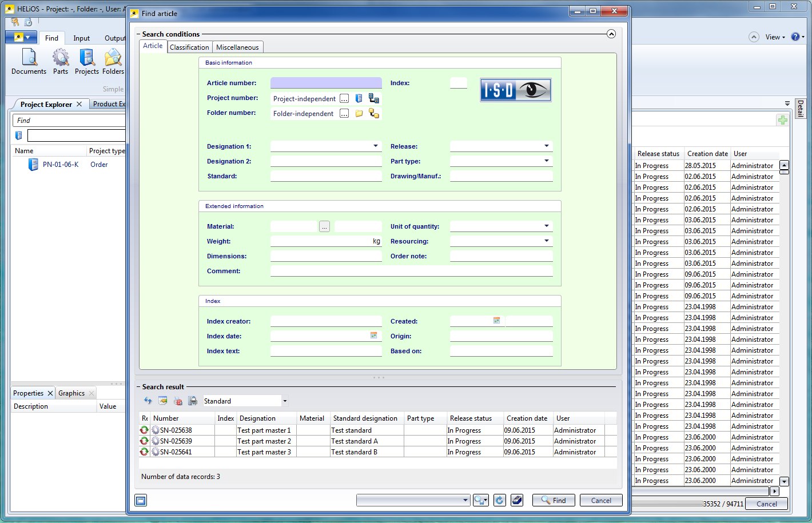Click the yellow folder icon beside Folder-independent
Viewport: 812px width, 523px height.
click(359, 113)
